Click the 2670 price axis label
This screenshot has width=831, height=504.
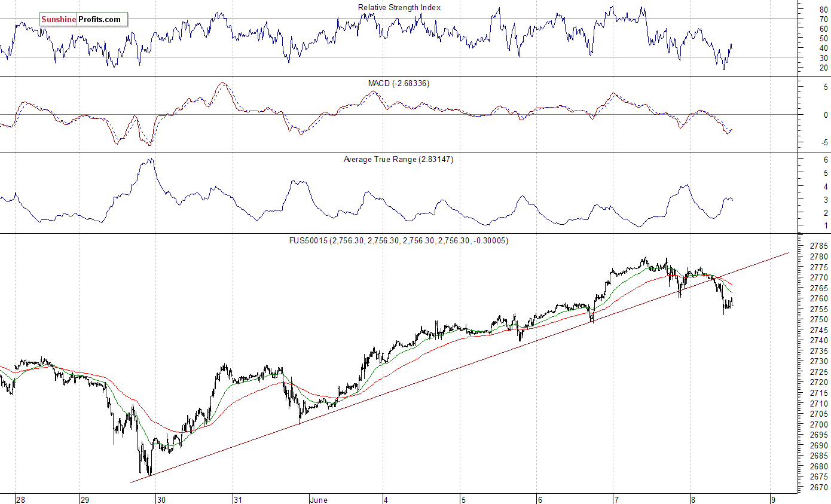(x=819, y=487)
